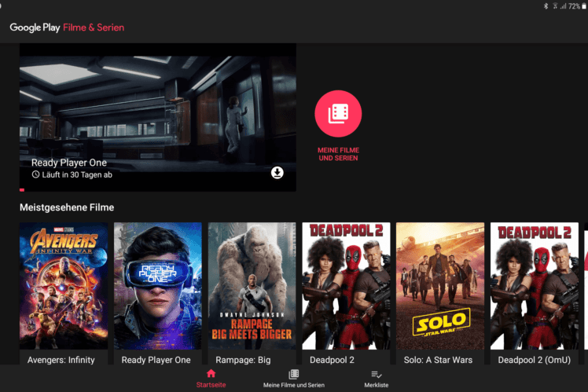This screenshot has height=392, width=588.
Task: Open Ready Player One movie poster
Action: click(x=158, y=286)
